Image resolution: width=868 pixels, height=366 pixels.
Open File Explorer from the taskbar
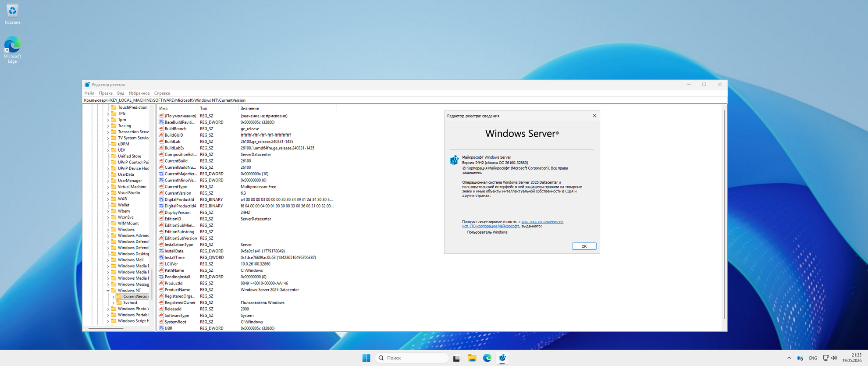pos(472,358)
